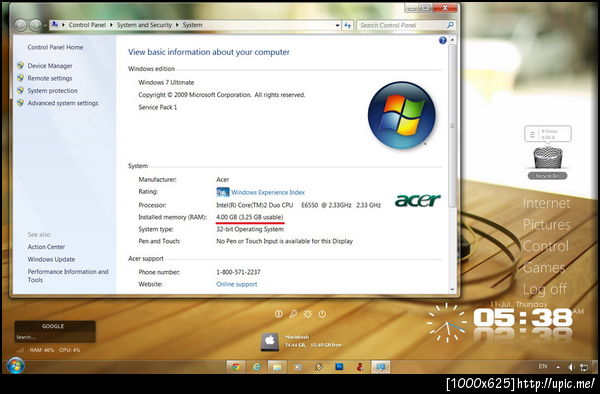Click the red figure taskbar icon
The height and width of the screenshot is (394, 600).
(360, 367)
